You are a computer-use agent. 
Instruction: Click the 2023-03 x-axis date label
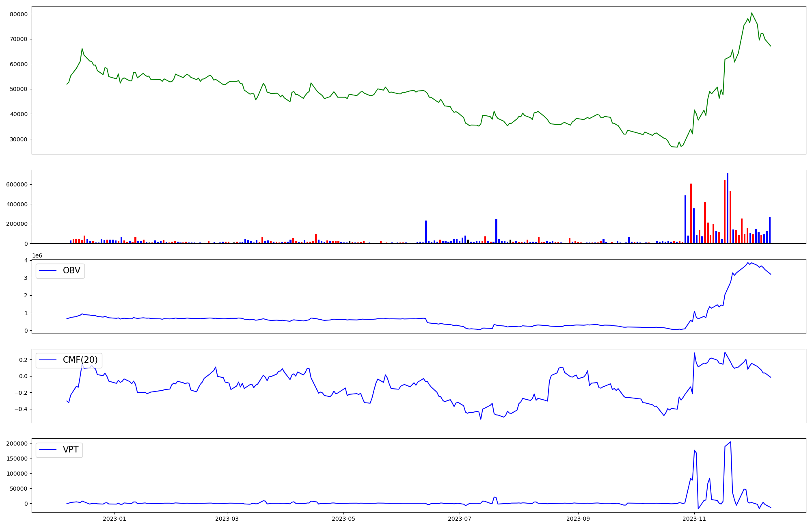227,519
